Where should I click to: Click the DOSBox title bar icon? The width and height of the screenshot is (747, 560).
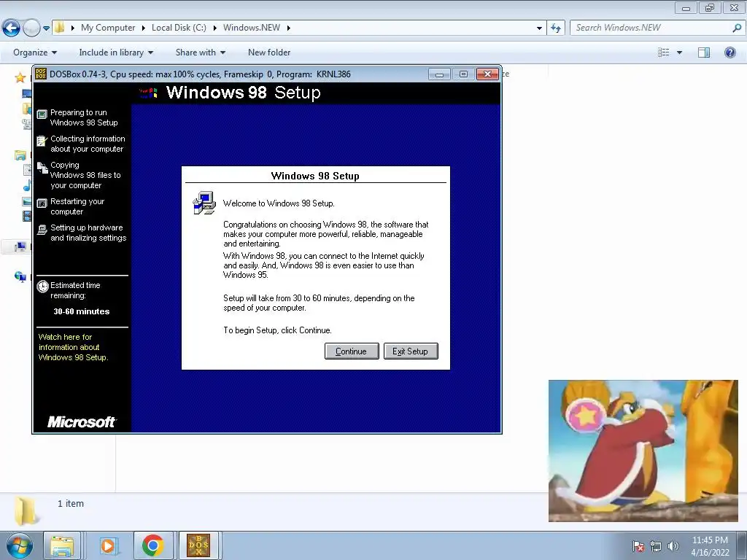(x=41, y=74)
